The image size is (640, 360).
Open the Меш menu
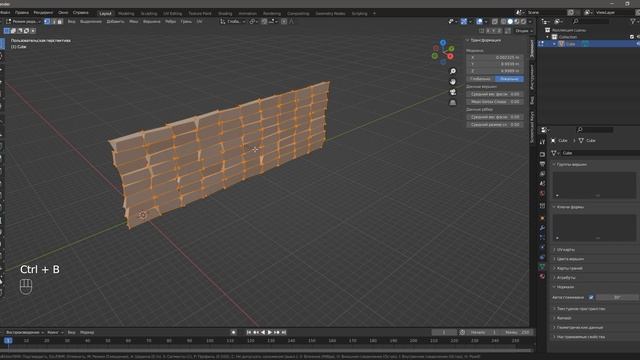(133, 21)
